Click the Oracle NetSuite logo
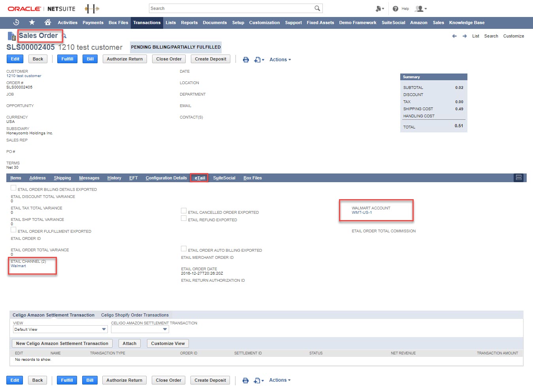 tap(41, 9)
